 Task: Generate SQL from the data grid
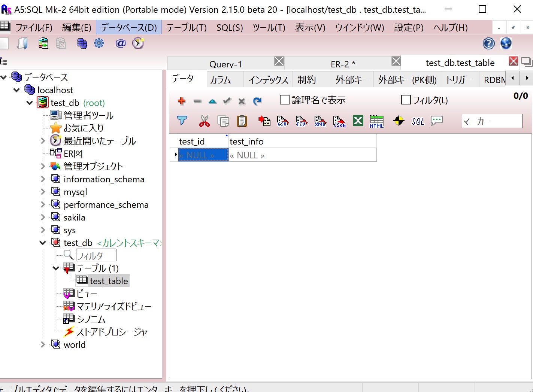pyautogui.click(x=418, y=121)
